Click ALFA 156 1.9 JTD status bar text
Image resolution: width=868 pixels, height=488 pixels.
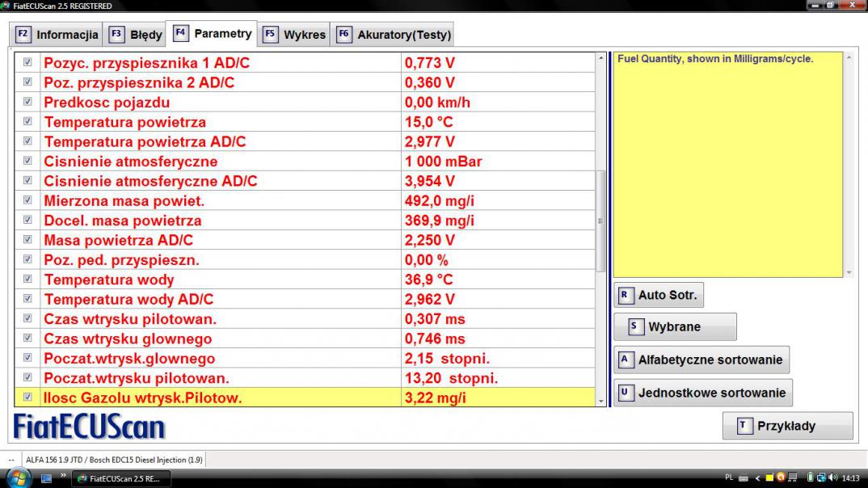pyautogui.click(x=114, y=460)
